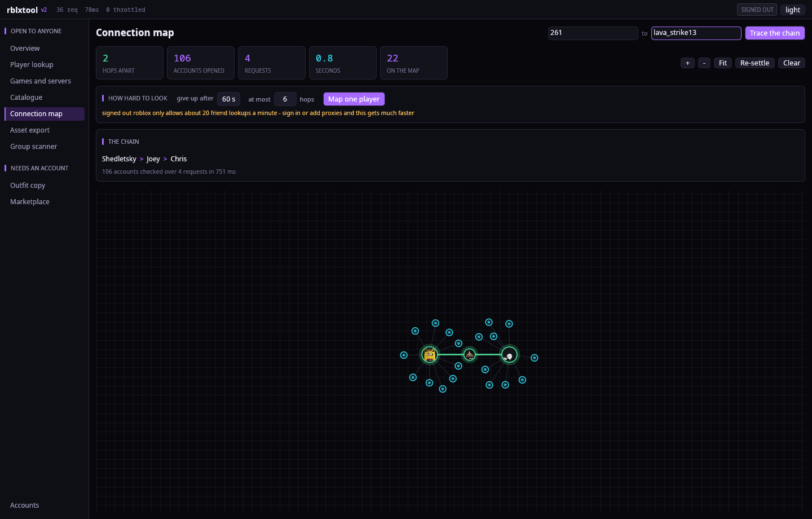Click the '0 throttled' status text

pos(126,10)
